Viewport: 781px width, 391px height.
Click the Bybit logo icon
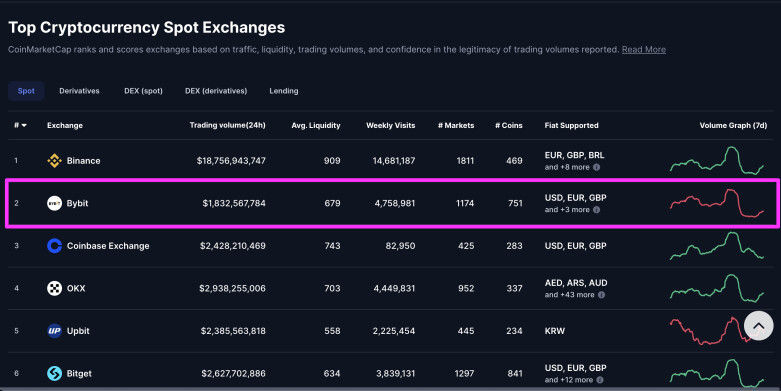54,203
